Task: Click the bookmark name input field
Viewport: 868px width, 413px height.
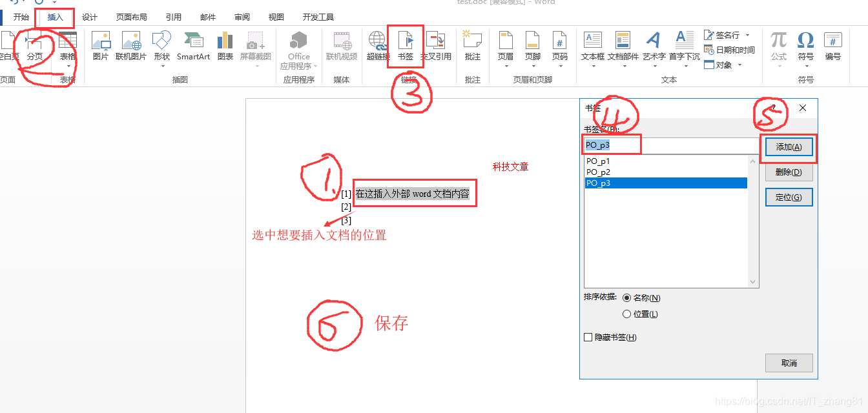Action: tap(672, 145)
